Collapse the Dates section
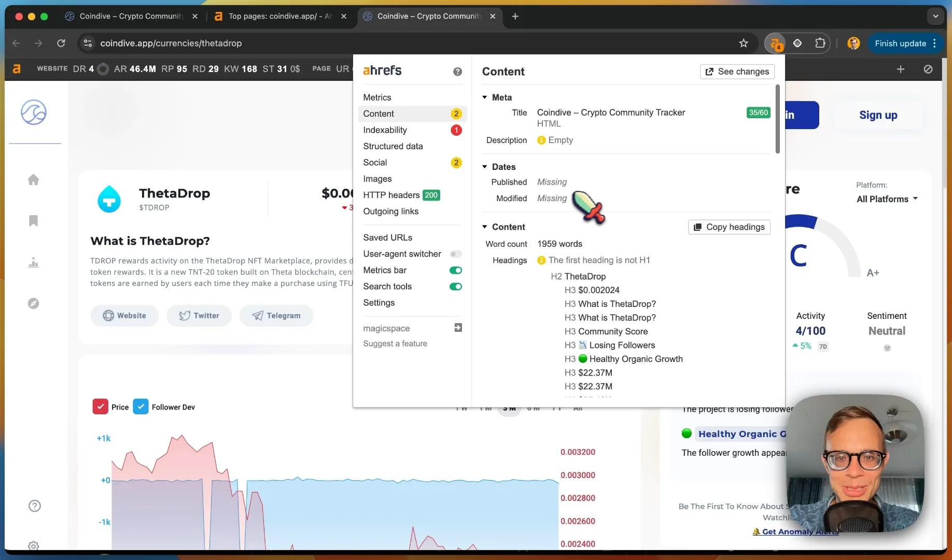Viewport: 952px width, 560px height. tap(485, 167)
